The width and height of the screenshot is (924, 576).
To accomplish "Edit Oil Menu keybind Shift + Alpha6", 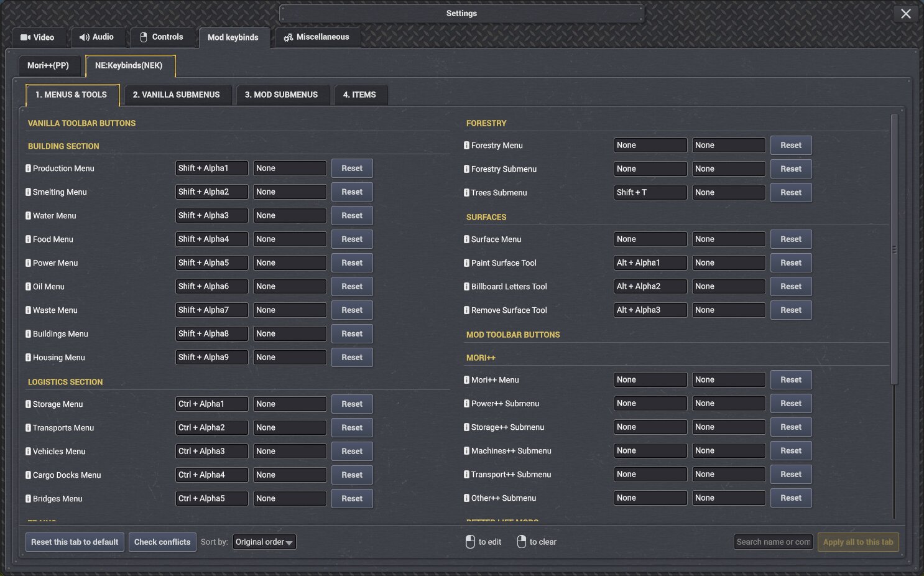I will [x=211, y=287].
